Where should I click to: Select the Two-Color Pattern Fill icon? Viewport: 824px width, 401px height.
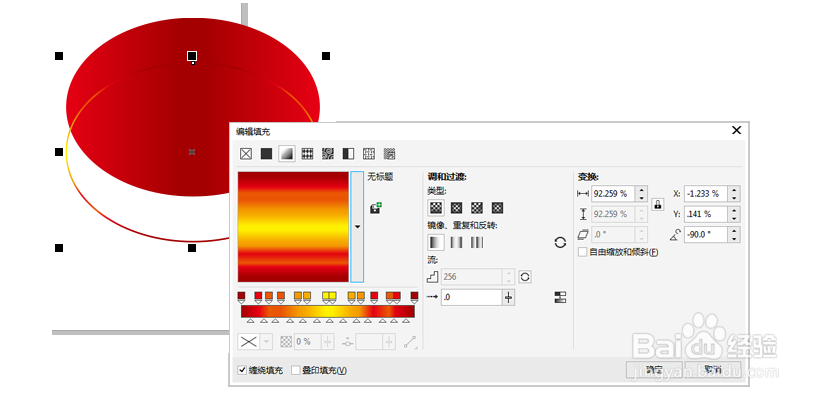pos(348,154)
